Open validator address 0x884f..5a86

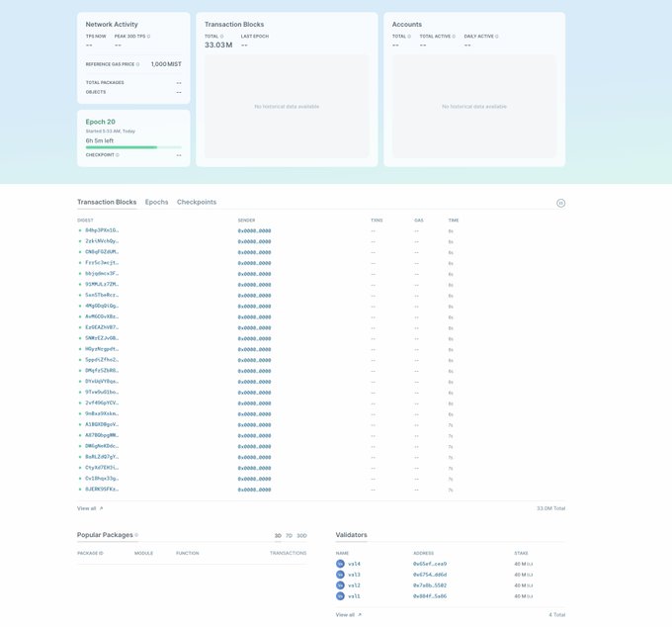tap(430, 596)
